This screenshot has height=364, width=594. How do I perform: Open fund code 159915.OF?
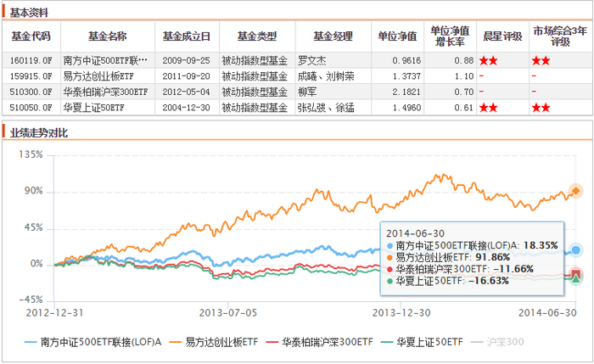coord(31,76)
